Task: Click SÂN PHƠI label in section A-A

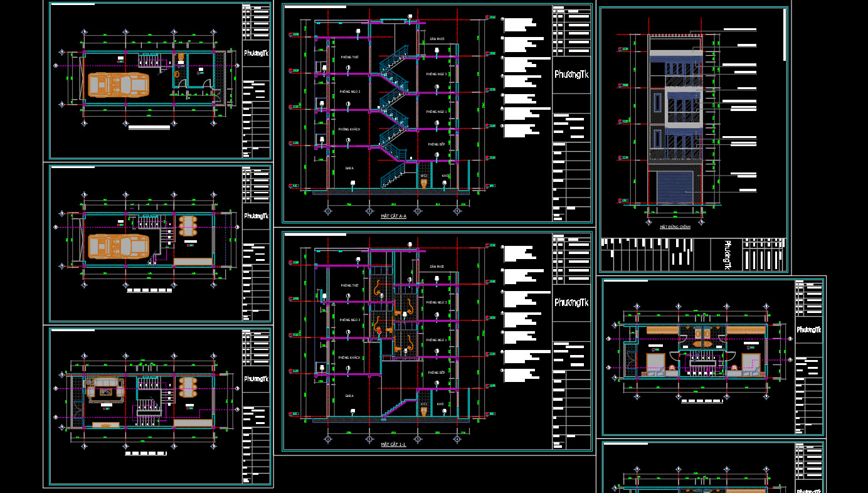Action: pos(437,39)
